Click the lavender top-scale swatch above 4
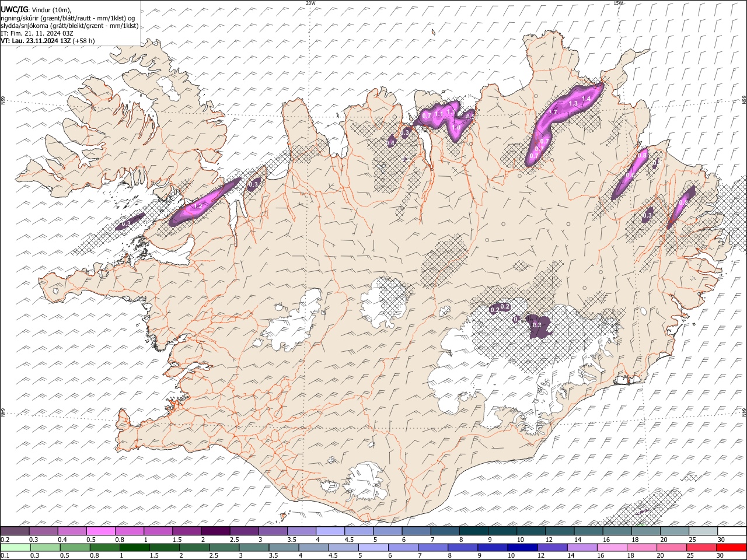Image resolution: width=747 pixels, height=560 pixels. click(330, 531)
